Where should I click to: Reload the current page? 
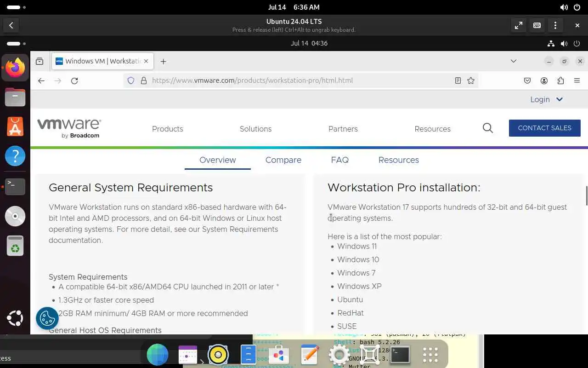74,80
